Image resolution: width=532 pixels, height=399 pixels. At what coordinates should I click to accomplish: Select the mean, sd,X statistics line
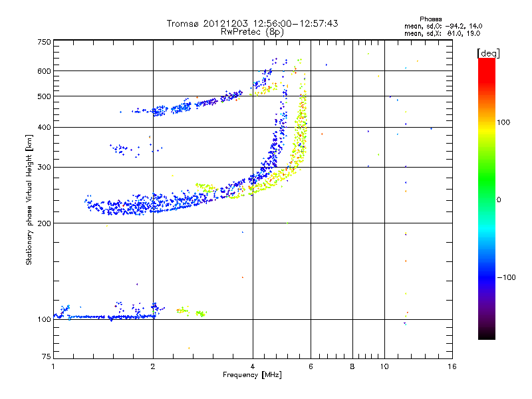pyautogui.click(x=443, y=33)
